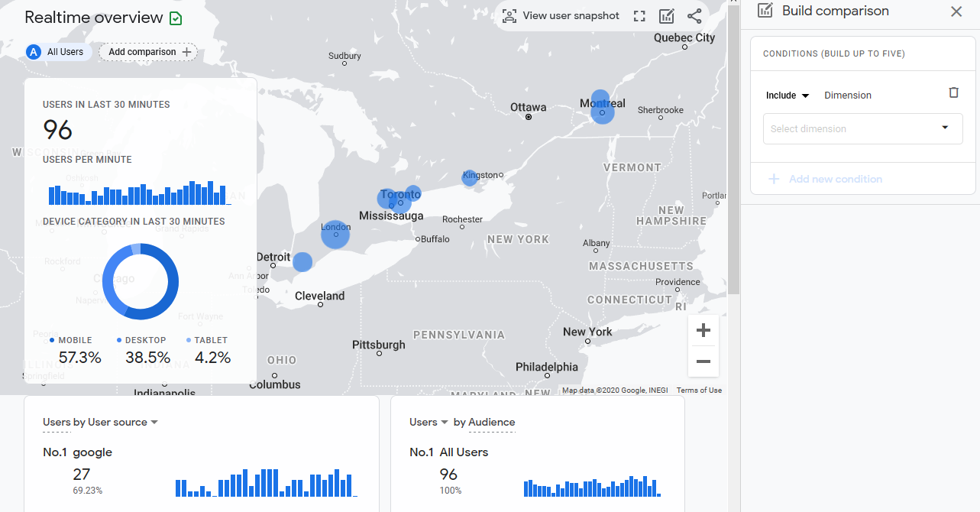Click the share report icon
The width and height of the screenshot is (980, 512).
(x=694, y=16)
